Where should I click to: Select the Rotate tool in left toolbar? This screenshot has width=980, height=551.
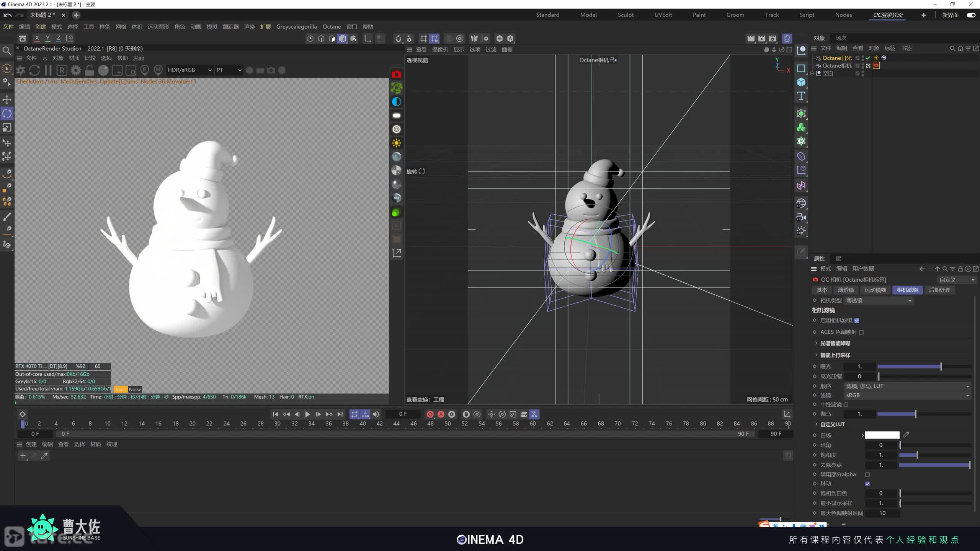[7, 113]
